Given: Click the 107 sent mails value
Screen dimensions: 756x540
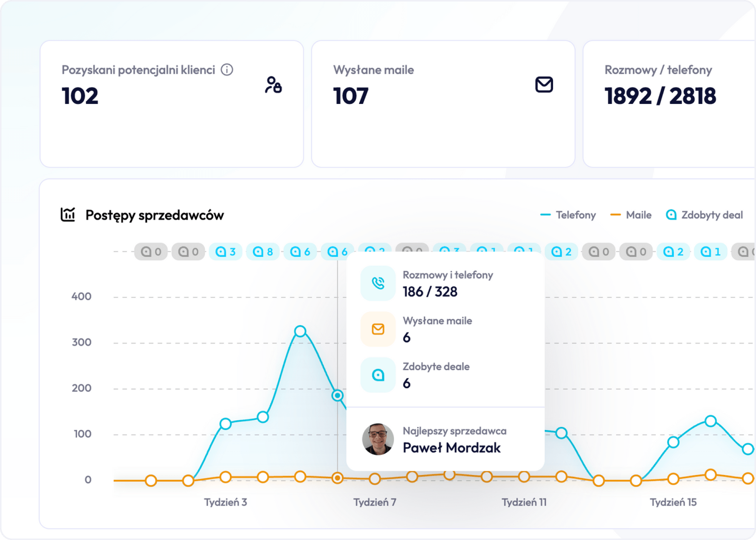Looking at the screenshot, I should point(350,96).
